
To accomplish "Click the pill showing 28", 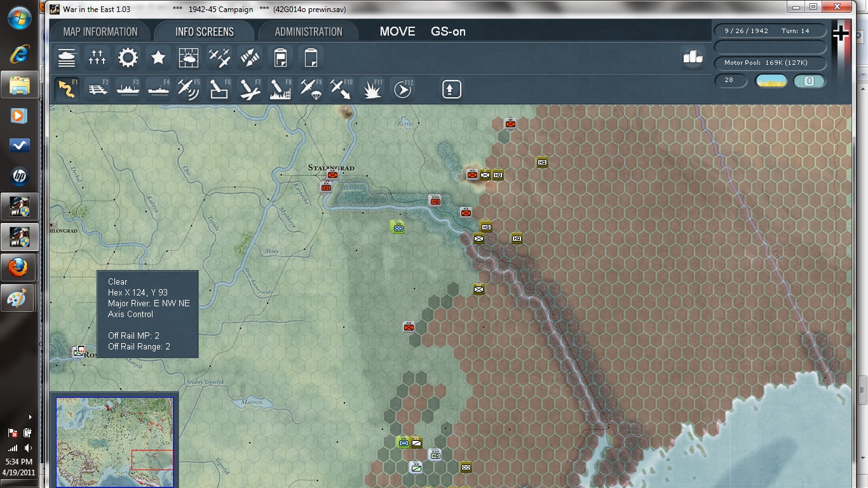I will point(731,80).
